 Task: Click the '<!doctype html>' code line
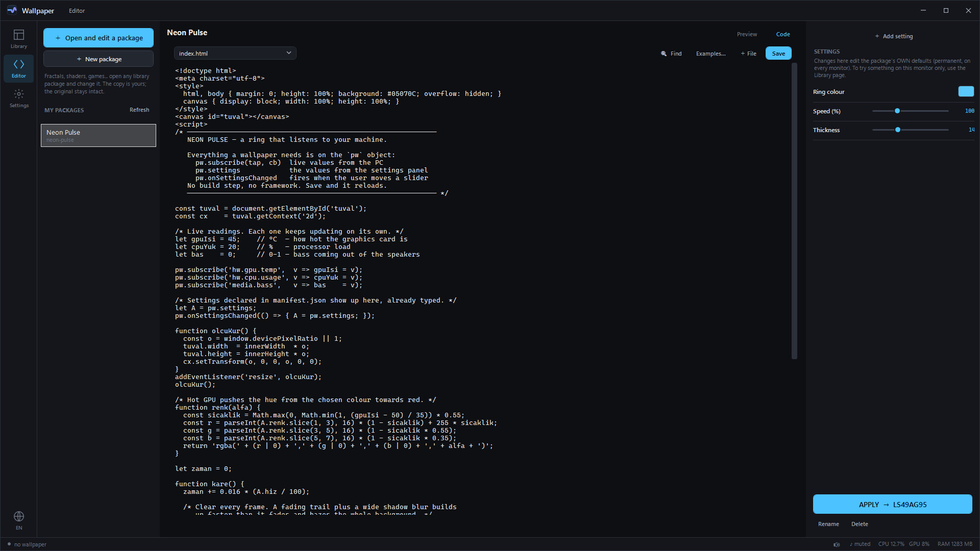(x=205, y=71)
